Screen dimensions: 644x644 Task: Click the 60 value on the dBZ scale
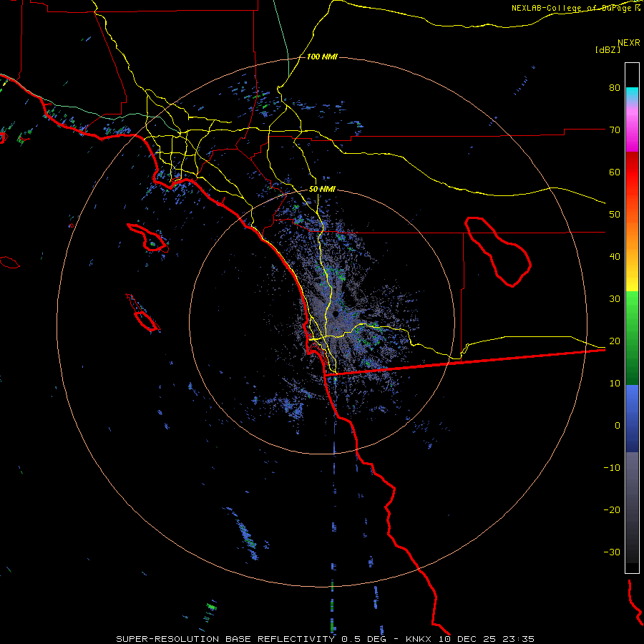[x=615, y=172]
